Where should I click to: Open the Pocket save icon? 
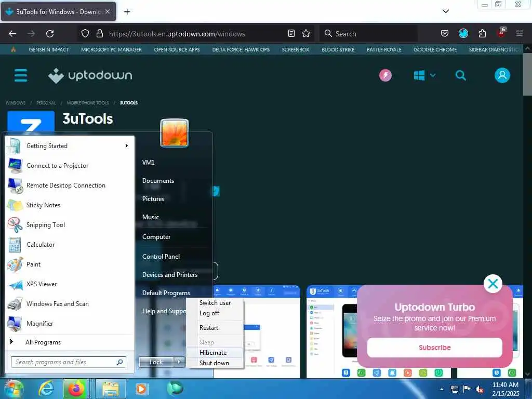(x=445, y=33)
